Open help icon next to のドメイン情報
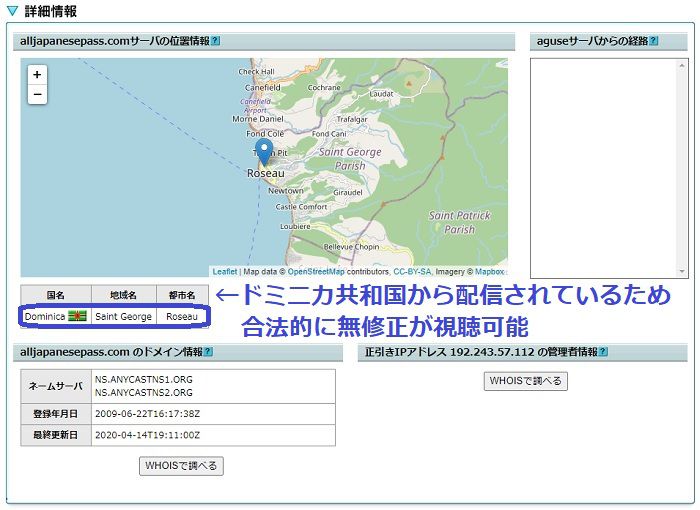Image resolution: width=700 pixels, height=510 pixels. (x=208, y=352)
